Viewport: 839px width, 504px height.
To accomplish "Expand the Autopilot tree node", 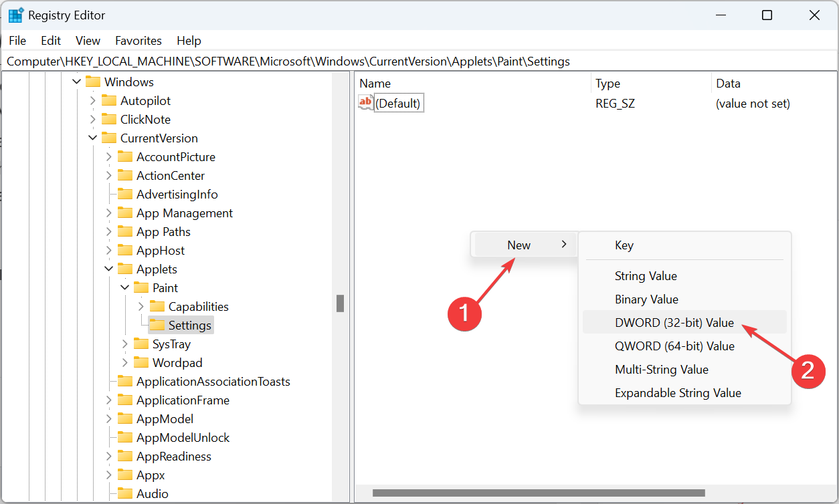I will (x=92, y=101).
